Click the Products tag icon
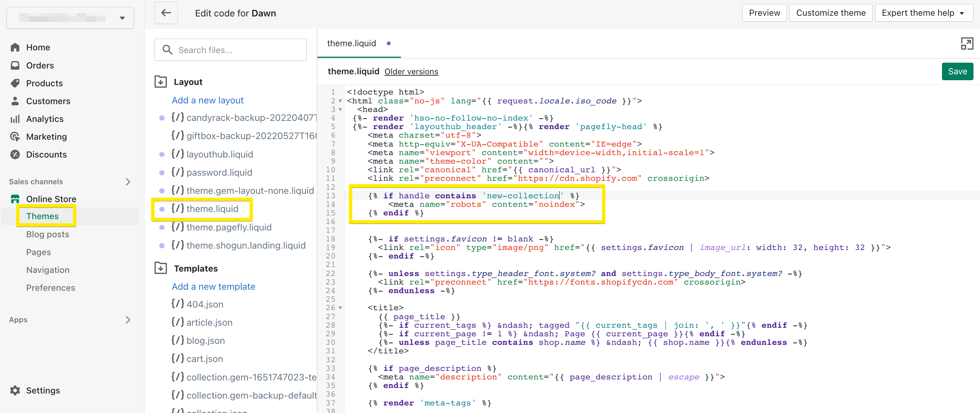 point(15,83)
